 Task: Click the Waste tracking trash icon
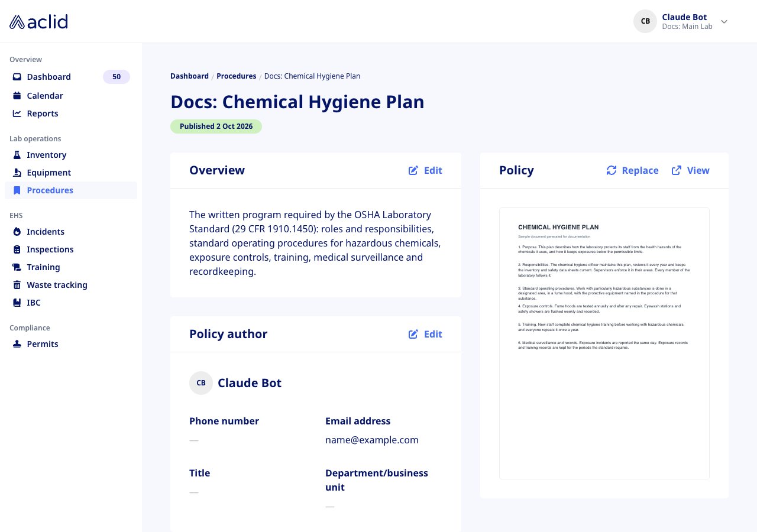(17, 285)
